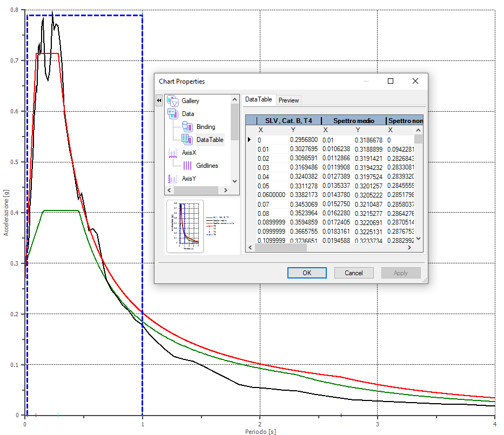Click the tree panel scroll-up arrow
504x435 pixels.
tap(234, 99)
